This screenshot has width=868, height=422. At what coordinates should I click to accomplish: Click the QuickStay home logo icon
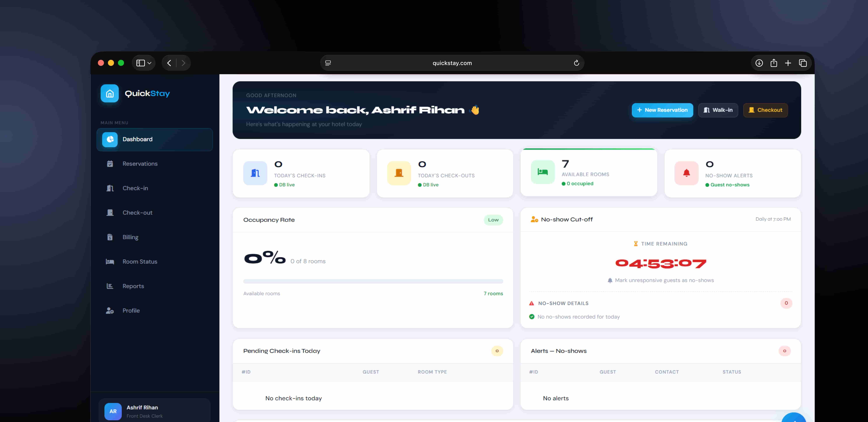pos(110,93)
